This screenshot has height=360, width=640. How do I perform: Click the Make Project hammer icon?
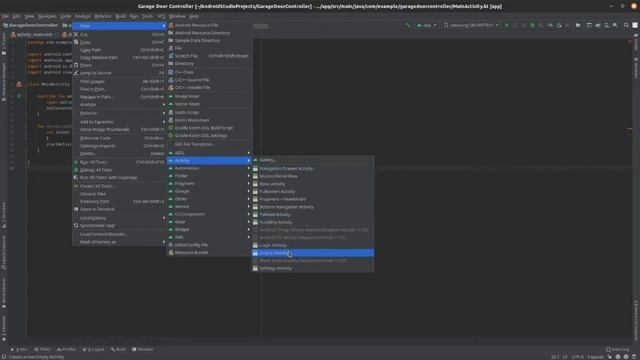407,25
